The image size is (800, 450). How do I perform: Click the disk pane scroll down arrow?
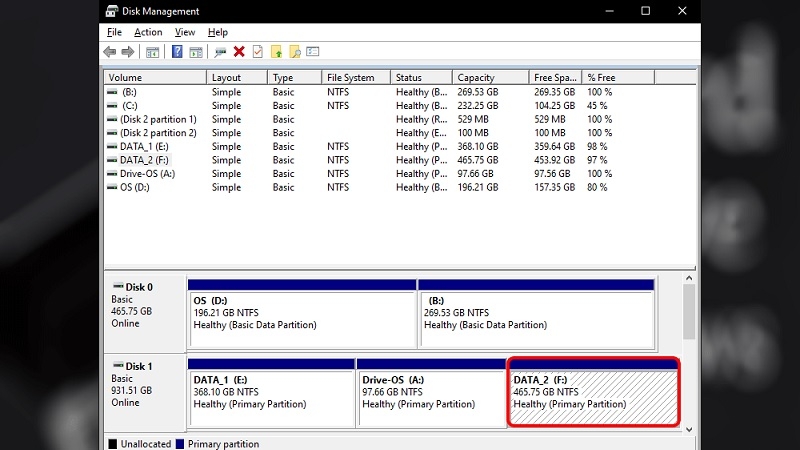pos(689,429)
